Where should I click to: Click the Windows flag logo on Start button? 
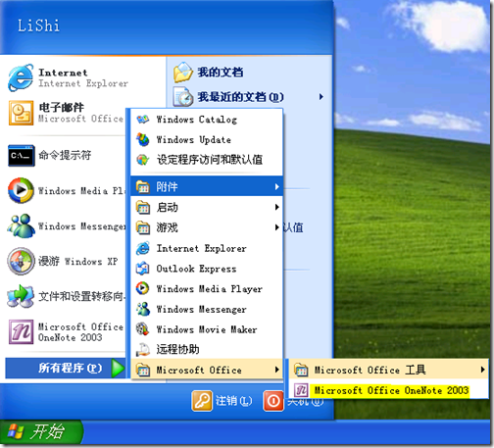point(16,431)
